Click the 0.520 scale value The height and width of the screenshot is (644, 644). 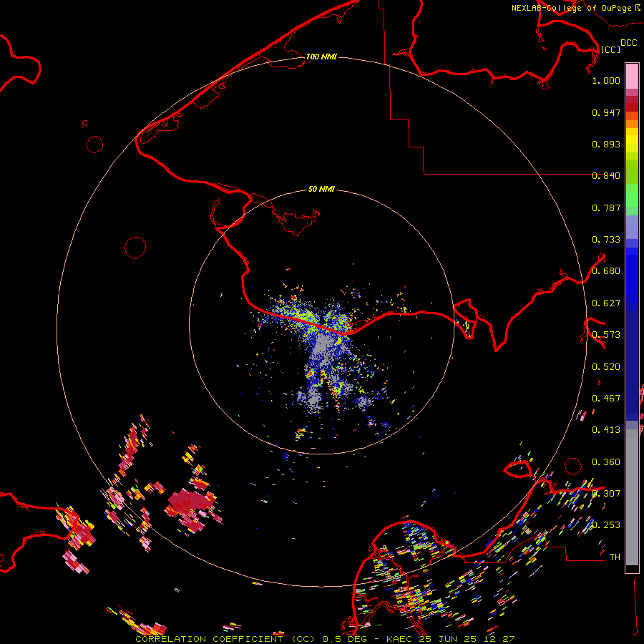(606, 367)
